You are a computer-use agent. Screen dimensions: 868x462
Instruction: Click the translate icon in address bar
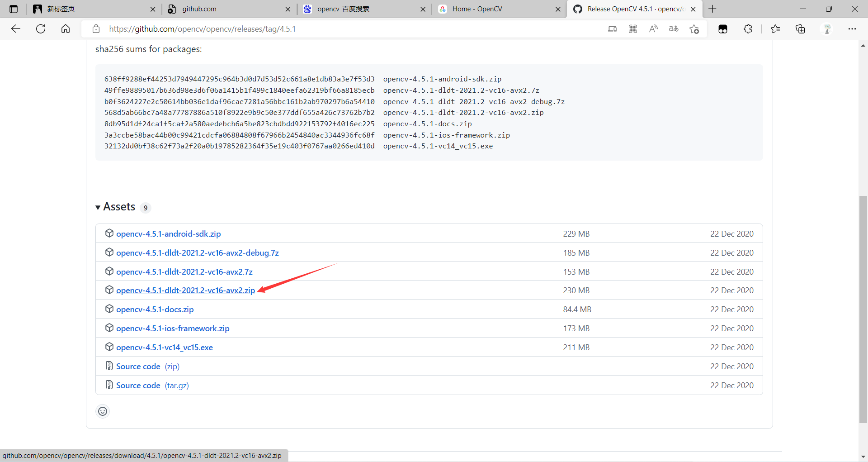pos(674,29)
